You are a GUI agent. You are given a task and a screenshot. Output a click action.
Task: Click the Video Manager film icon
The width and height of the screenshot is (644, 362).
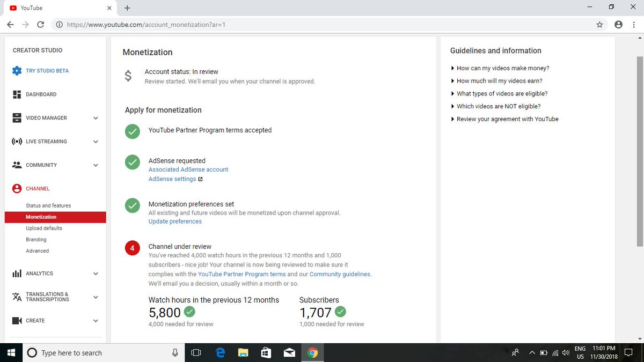click(17, 118)
